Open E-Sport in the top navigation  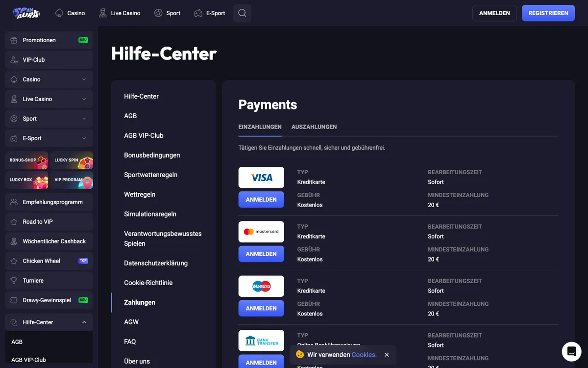[210, 13]
